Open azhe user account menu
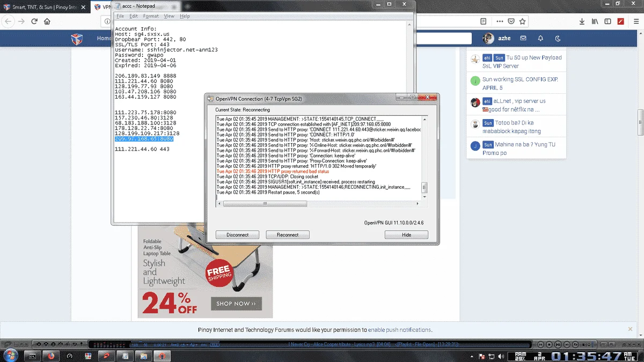This screenshot has width=644, height=362. 496,38
